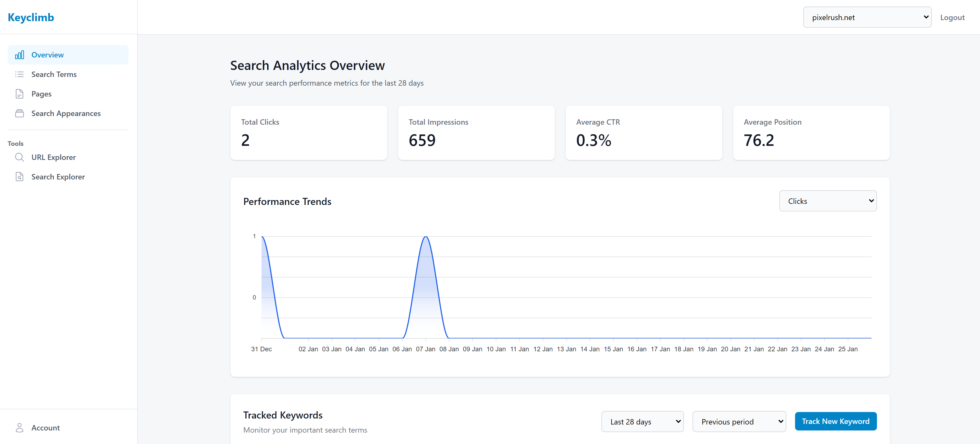Click the 76.2 position value
Image resolution: width=980 pixels, height=444 pixels.
click(758, 140)
